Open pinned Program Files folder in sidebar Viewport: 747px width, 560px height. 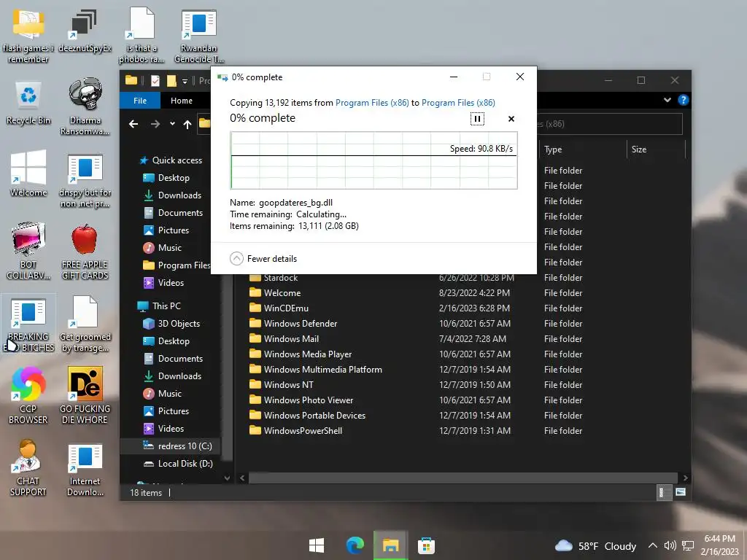click(177, 265)
